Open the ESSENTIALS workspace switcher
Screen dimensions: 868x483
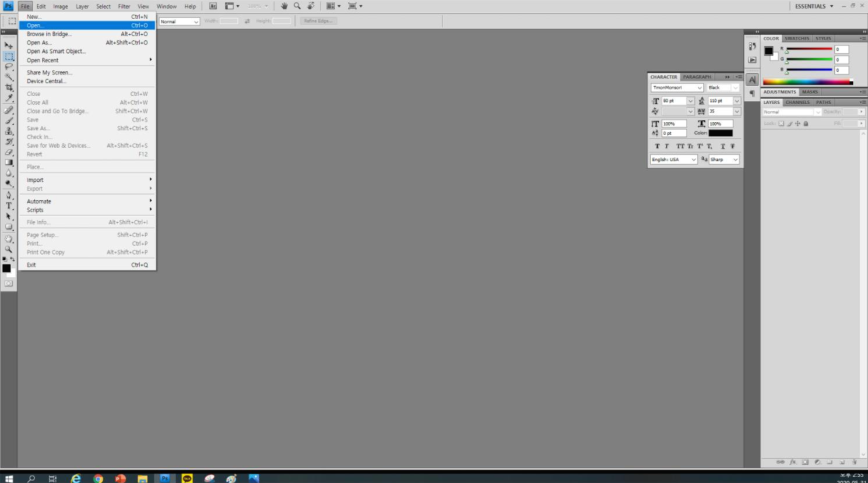tap(814, 6)
